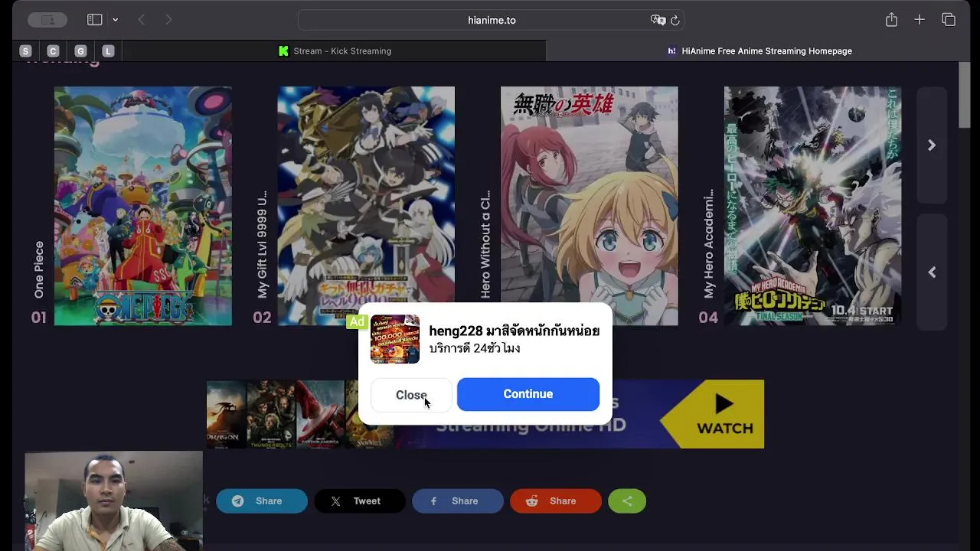Open a new tab with plus icon
Screen dimensions: 980x551
(x=920, y=20)
